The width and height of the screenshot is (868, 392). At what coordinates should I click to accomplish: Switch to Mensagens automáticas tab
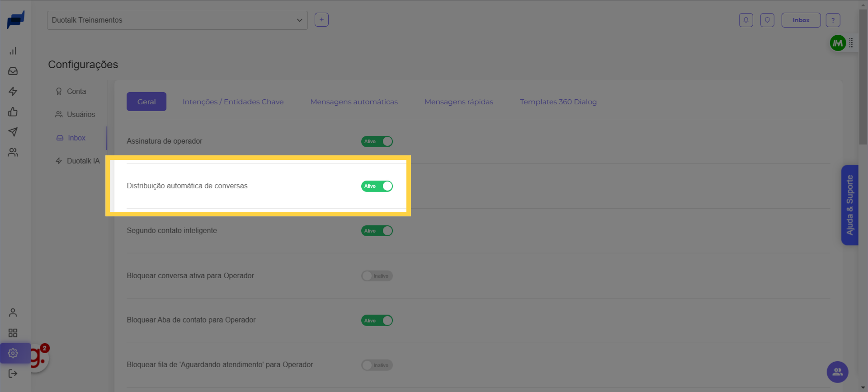pos(354,102)
